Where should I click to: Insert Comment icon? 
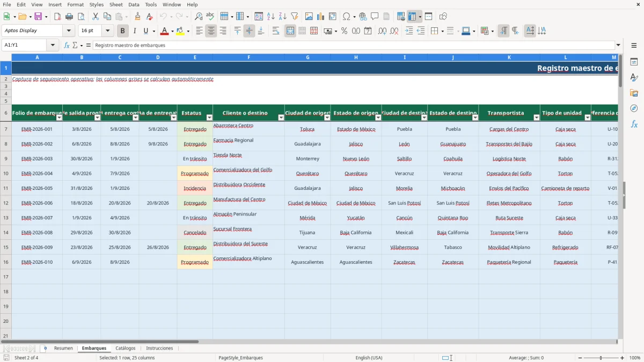375,17
